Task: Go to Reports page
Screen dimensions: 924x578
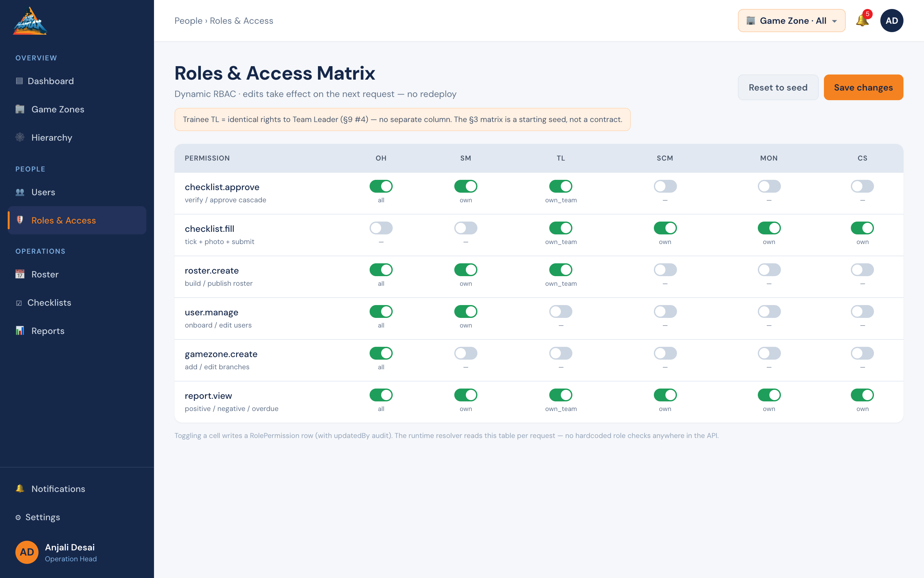Action: (x=77, y=331)
